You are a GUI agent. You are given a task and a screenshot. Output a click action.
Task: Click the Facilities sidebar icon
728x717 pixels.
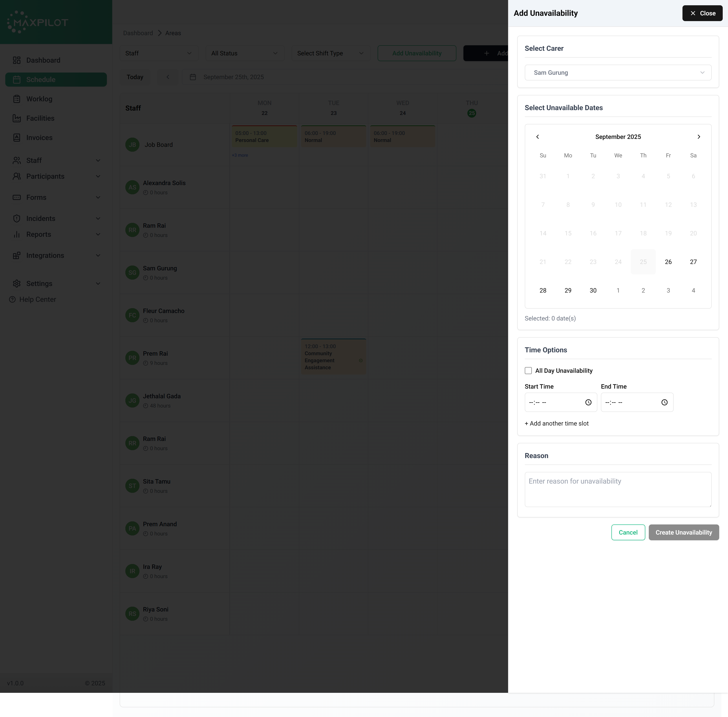(x=16, y=118)
